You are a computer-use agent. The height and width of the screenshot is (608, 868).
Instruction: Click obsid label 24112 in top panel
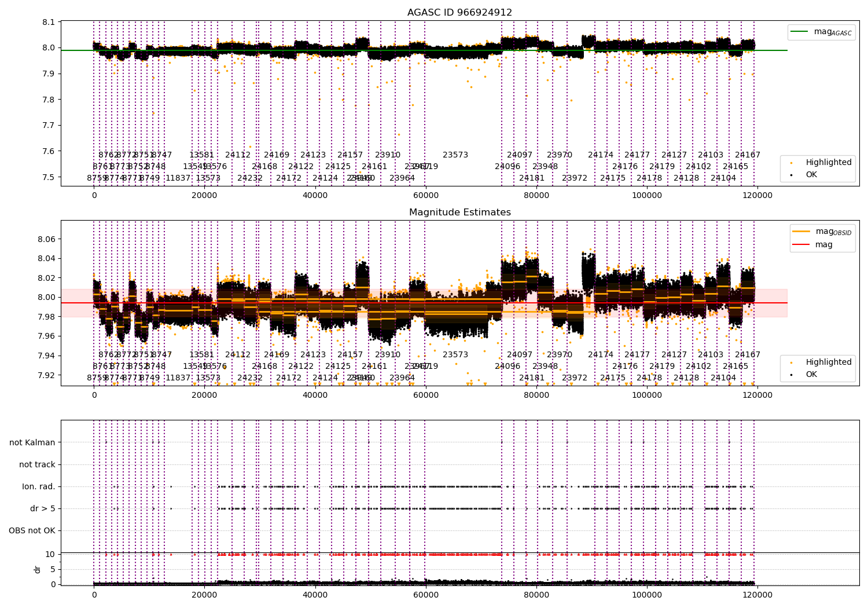coord(238,155)
